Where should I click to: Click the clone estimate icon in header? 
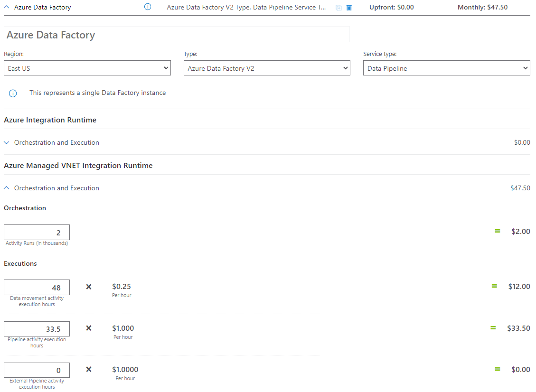pyautogui.click(x=339, y=8)
